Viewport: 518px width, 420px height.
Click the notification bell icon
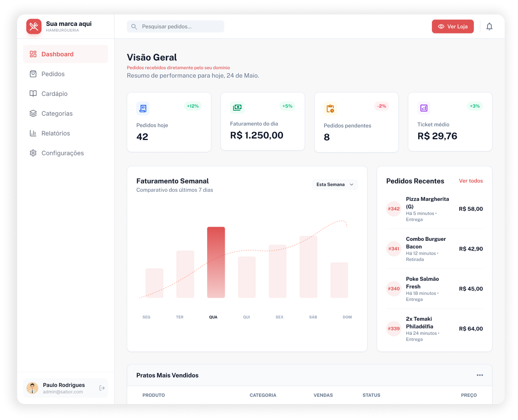click(489, 27)
